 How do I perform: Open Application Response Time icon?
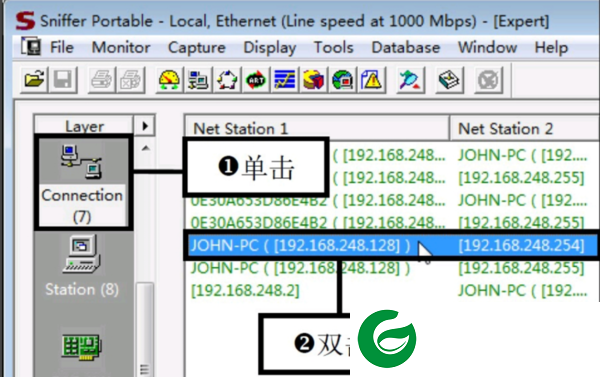[x=256, y=80]
